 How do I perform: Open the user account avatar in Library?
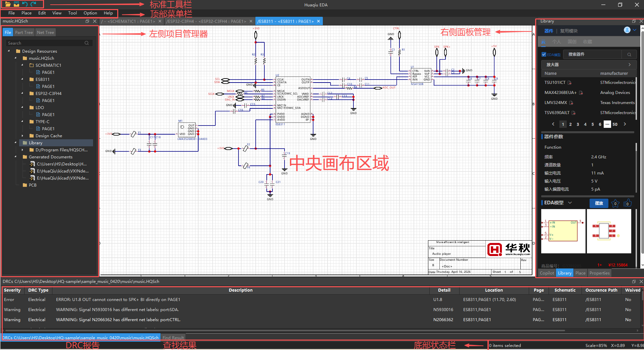point(627,30)
